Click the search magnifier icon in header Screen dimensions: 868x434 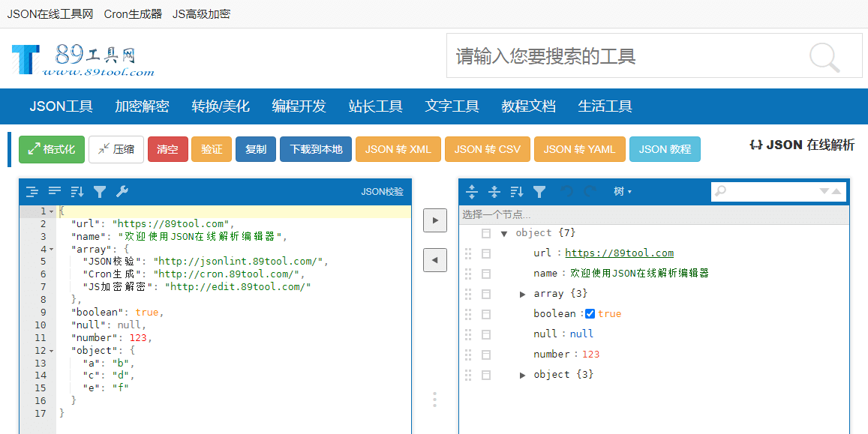824,57
